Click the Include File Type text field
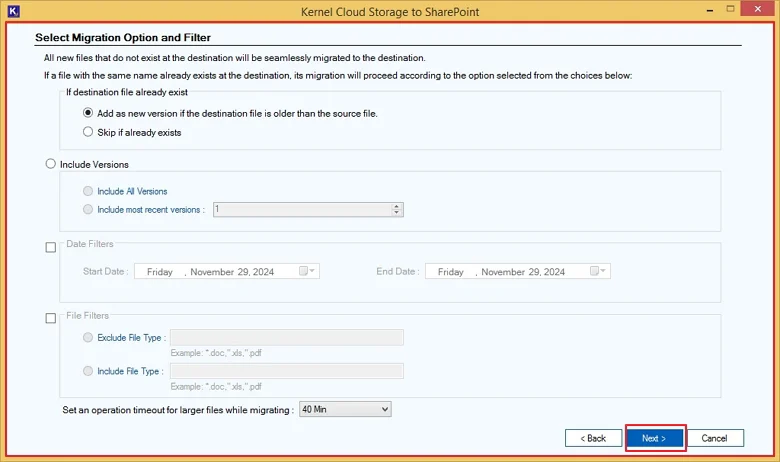This screenshot has height=462, width=780. [x=287, y=371]
